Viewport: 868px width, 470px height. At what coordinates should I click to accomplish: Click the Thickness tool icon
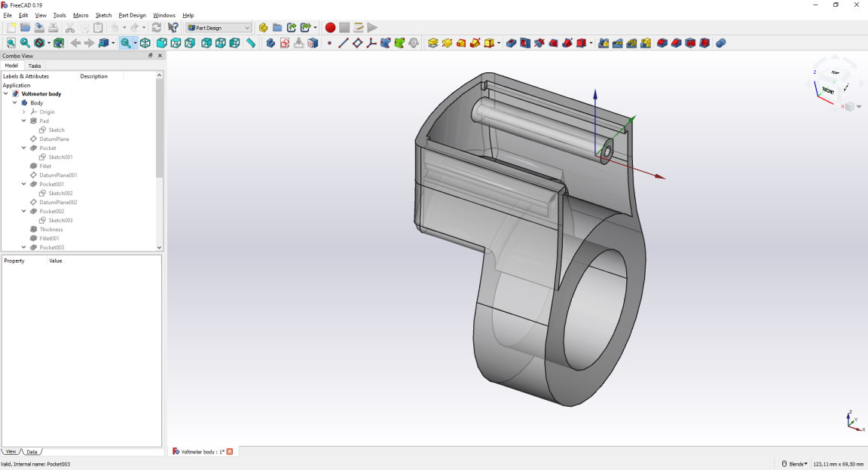tap(704, 43)
